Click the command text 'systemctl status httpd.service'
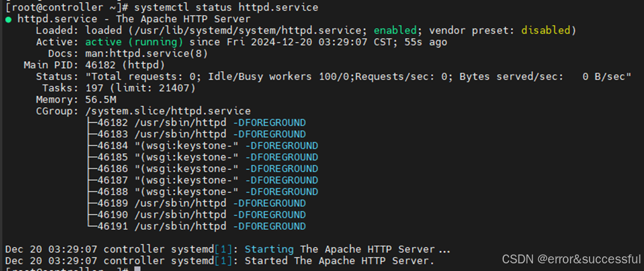The height and width of the screenshot is (271, 644). tap(226, 8)
